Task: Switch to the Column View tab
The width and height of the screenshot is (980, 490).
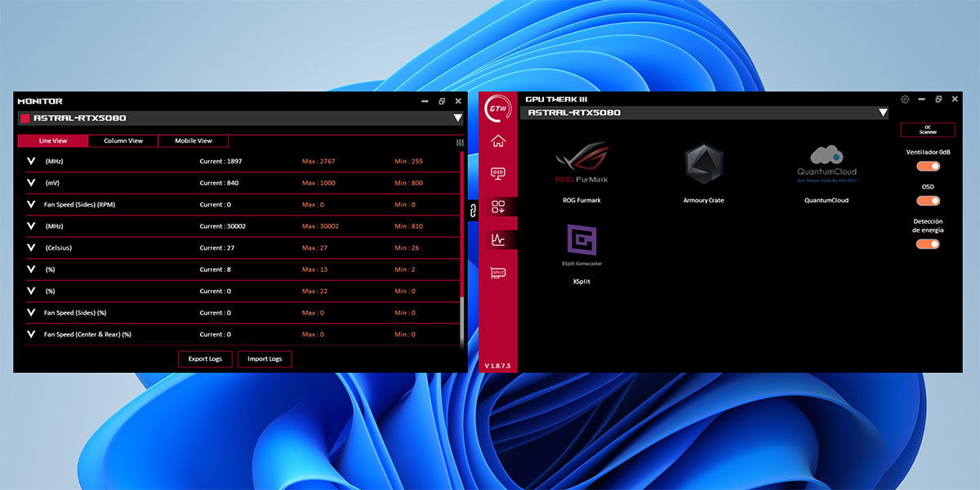Action: [x=123, y=140]
